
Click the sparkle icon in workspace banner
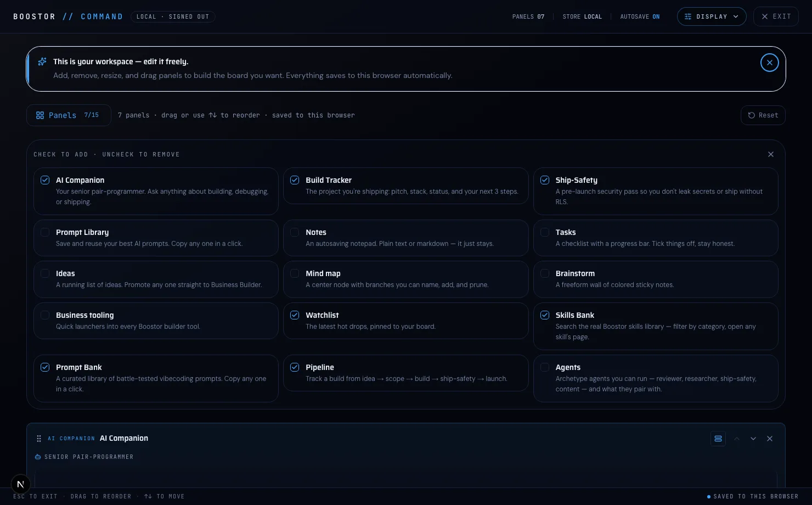[x=42, y=61]
